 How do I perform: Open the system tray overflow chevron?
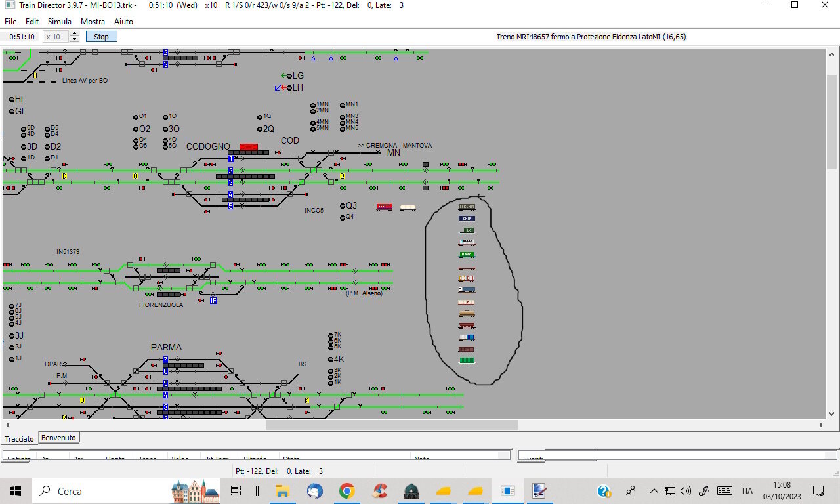pos(654,491)
